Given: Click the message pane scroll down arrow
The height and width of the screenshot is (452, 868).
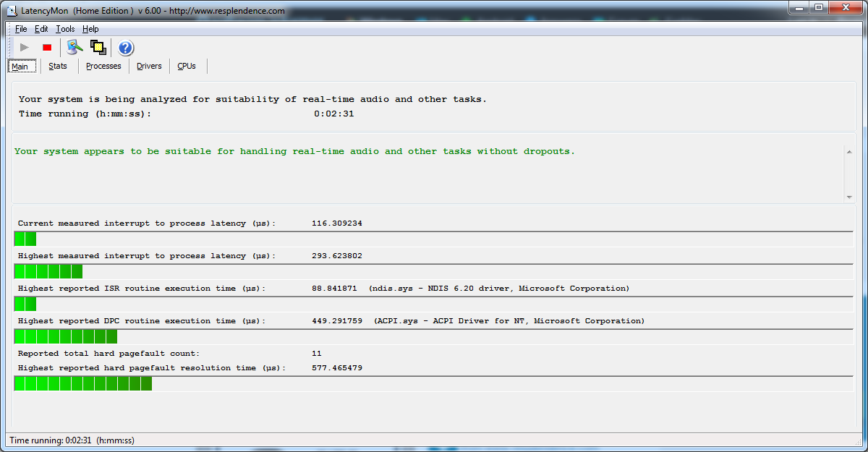Looking at the screenshot, I should [849, 197].
